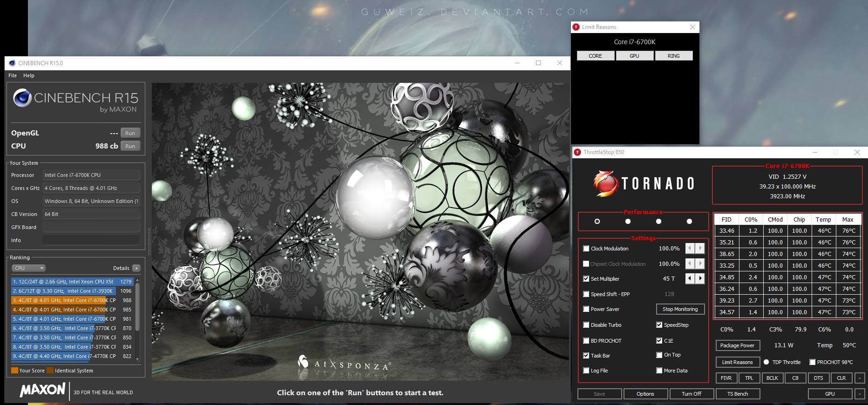Viewport: 868px width, 405px height.
Task: Toggle SpeedStep checkbox
Action: click(x=659, y=325)
